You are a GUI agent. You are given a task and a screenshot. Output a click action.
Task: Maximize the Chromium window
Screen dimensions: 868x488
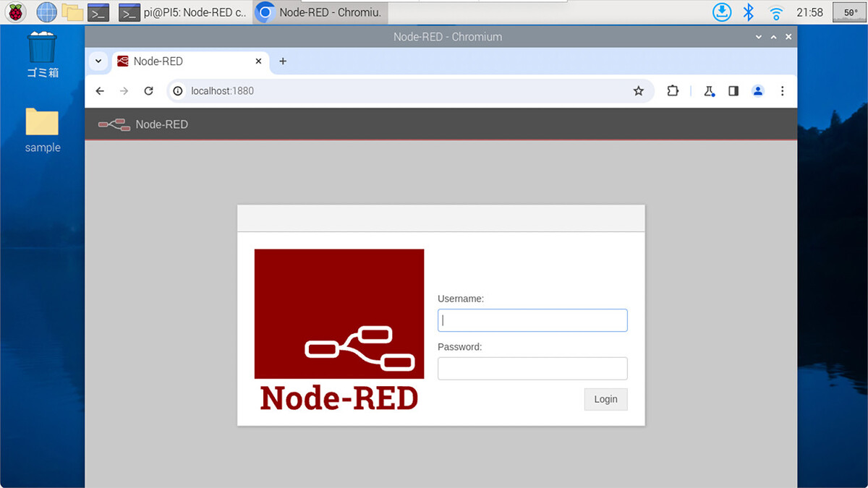point(773,37)
